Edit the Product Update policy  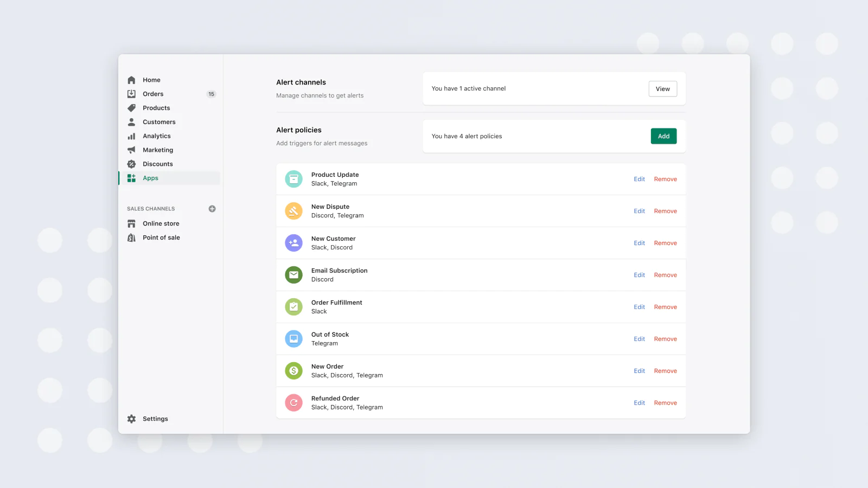coord(639,179)
